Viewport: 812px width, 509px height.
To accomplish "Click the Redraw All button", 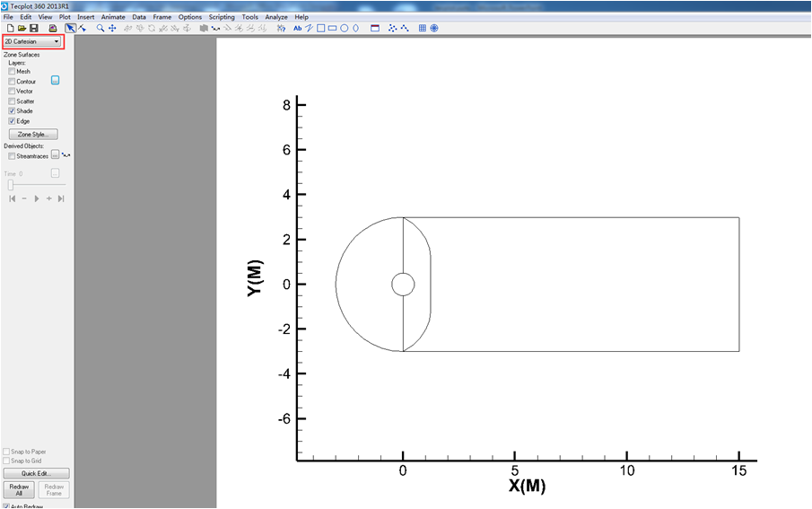I will [x=19, y=490].
